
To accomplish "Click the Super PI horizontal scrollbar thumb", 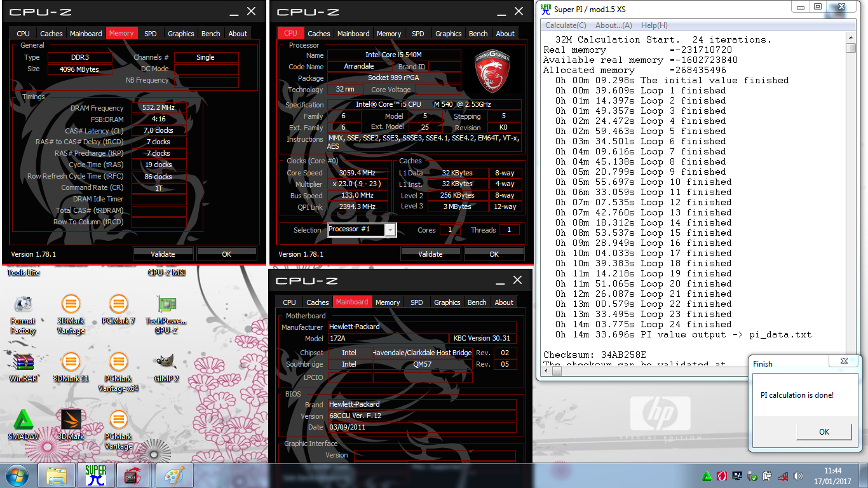I will pyautogui.click(x=558, y=371).
